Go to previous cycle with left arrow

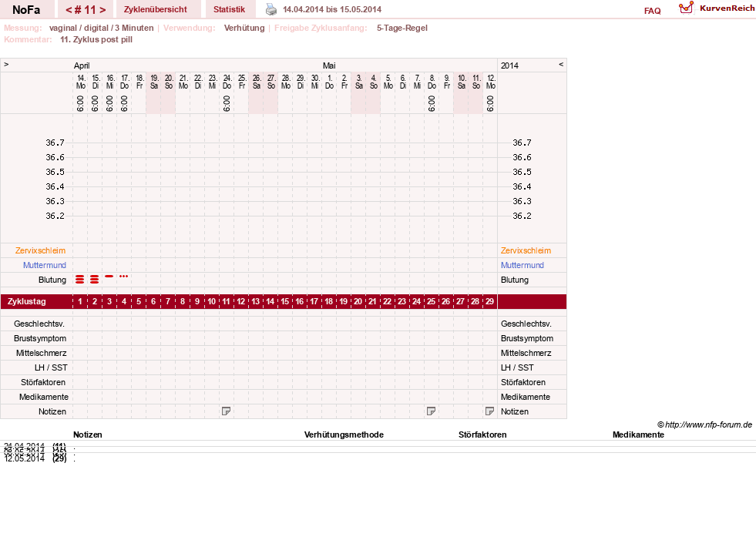(x=69, y=10)
